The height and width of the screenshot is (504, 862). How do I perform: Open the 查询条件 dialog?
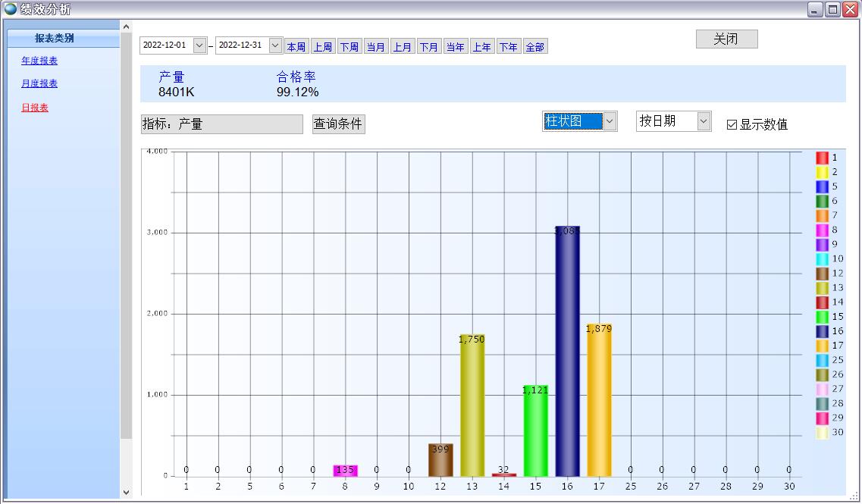(338, 124)
